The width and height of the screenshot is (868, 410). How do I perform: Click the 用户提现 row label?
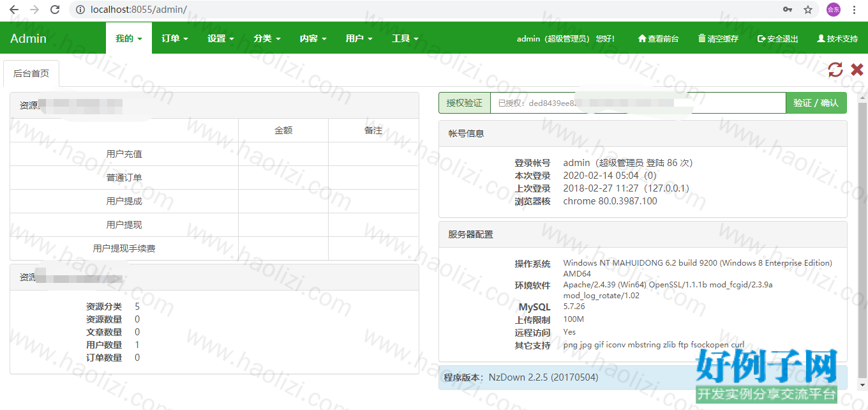click(x=124, y=225)
